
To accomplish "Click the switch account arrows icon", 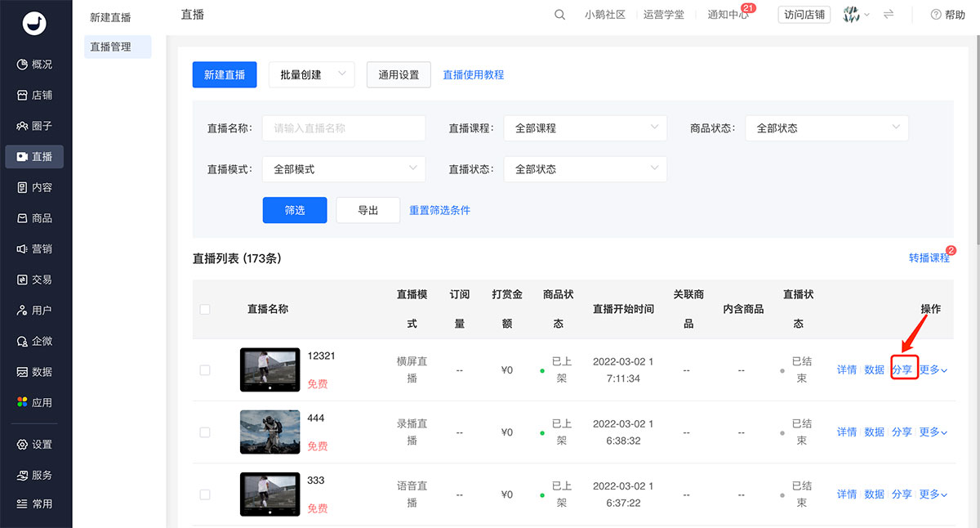I will [x=889, y=15].
